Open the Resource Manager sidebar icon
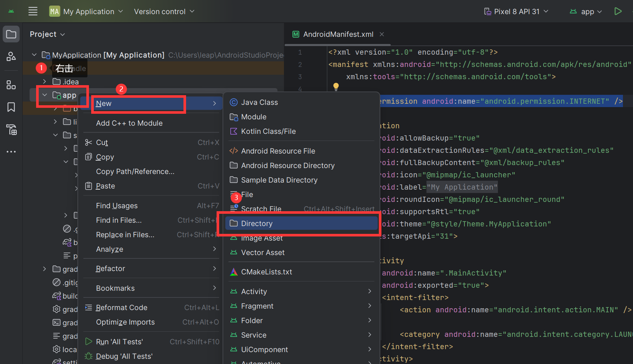This screenshot has height=364, width=633. tap(11, 56)
